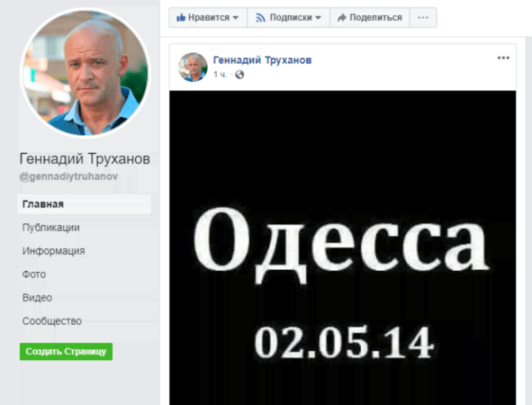This screenshot has height=405, width=532.
Task: Open the Одесса 02.05.14 post image
Action: point(343,247)
